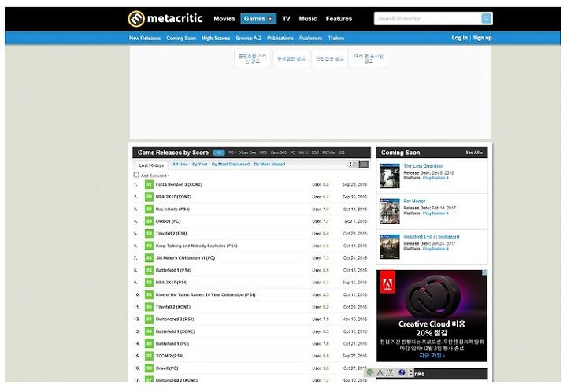The width and height of the screenshot is (567, 392).
Task: Open The Last Guardian title link
Action: [x=423, y=166]
